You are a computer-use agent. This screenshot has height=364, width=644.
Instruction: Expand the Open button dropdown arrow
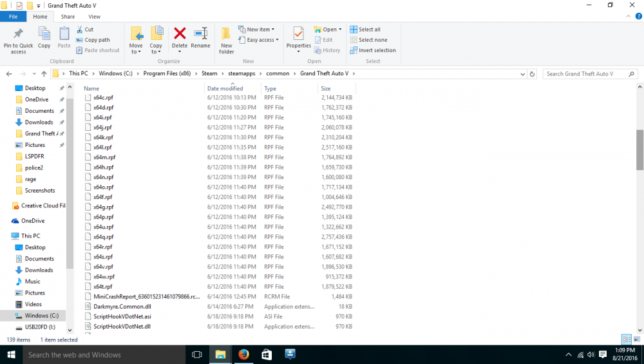click(340, 30)
